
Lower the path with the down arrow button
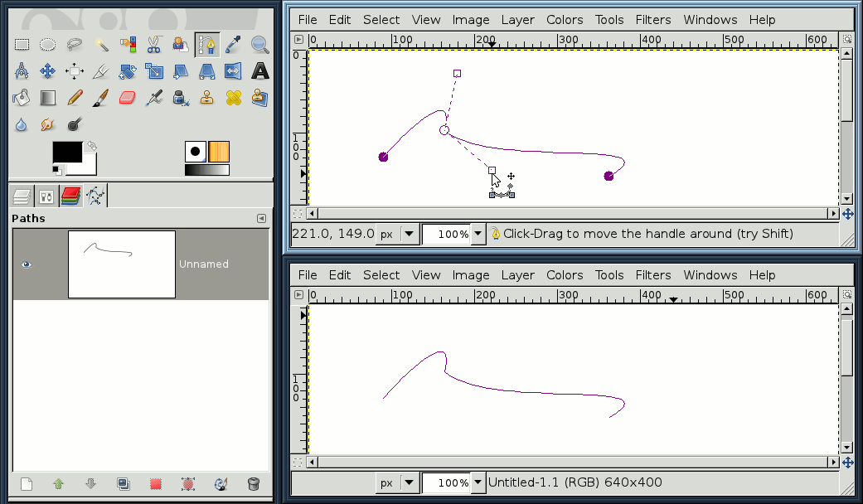coord(91,484)
